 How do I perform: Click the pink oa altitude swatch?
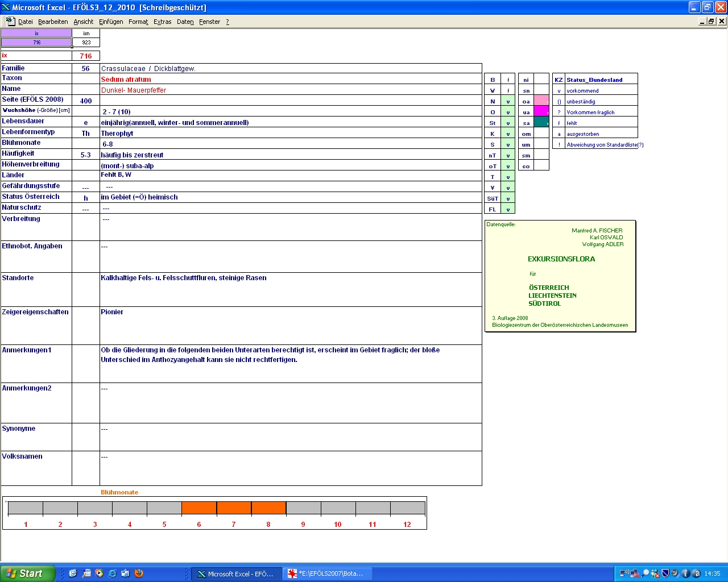pyautogui.click(x=541, y=101)
